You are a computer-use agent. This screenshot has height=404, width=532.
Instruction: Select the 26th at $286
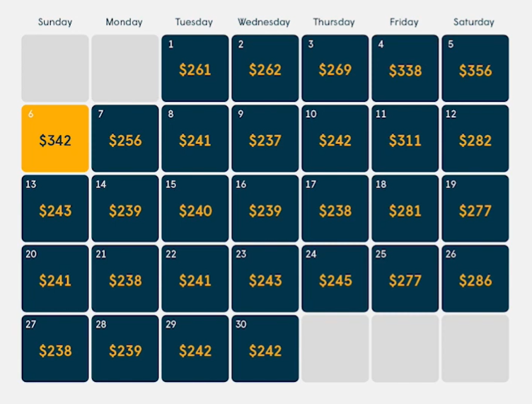click(475, 279)
